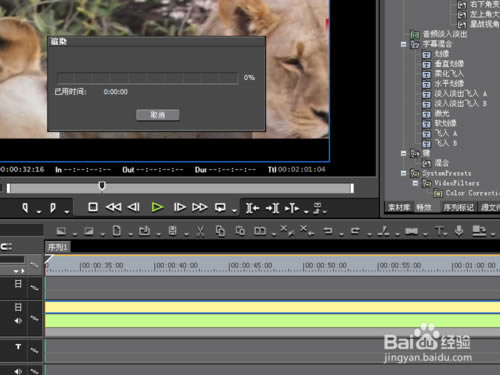Click the 取消 cancel button in render dialog
The height and width of the screenshot is (375, 500).
click(x=158, y=115)
